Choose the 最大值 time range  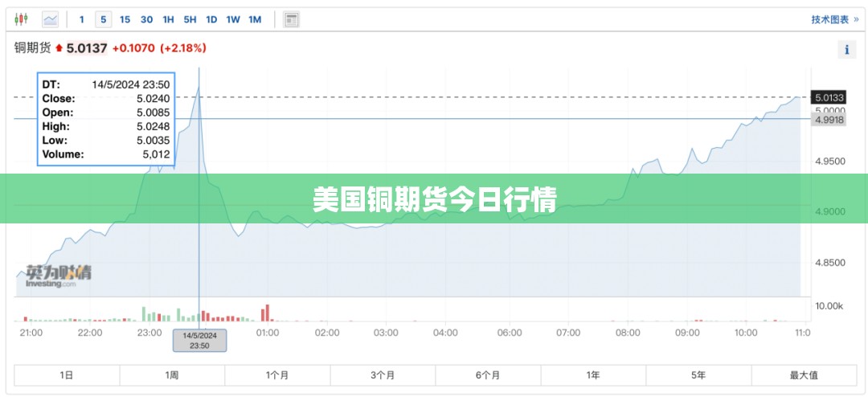[x=804, y=374]
